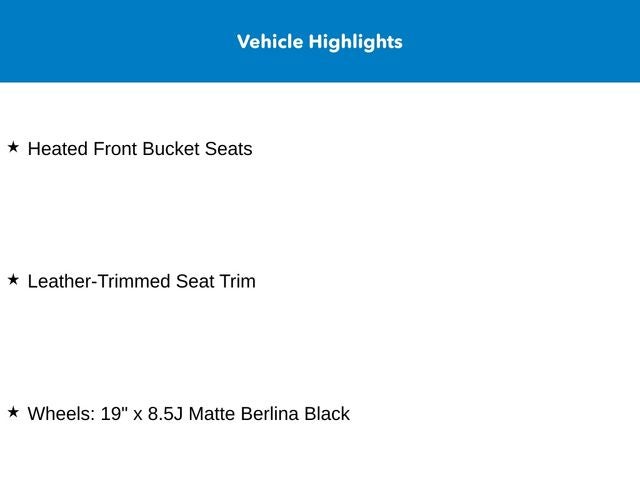Click the star beside Leather-Trimmed Seat Trim
Viewport: 640px width, 480px height.
pos(13,280)
